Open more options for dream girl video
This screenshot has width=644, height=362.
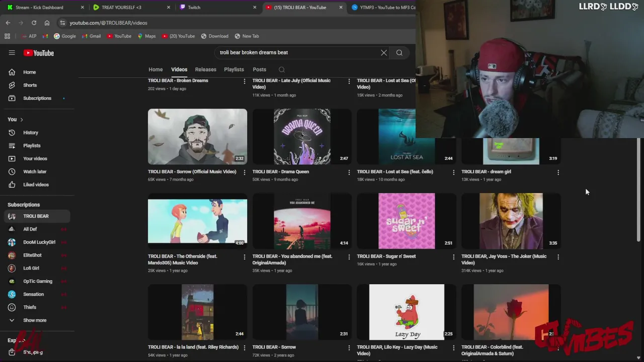click(558, 172)
